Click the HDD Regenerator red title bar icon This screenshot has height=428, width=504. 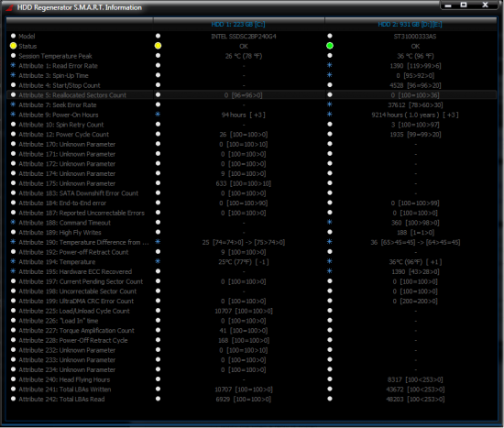pyautogui.click(x=10, y=7)
